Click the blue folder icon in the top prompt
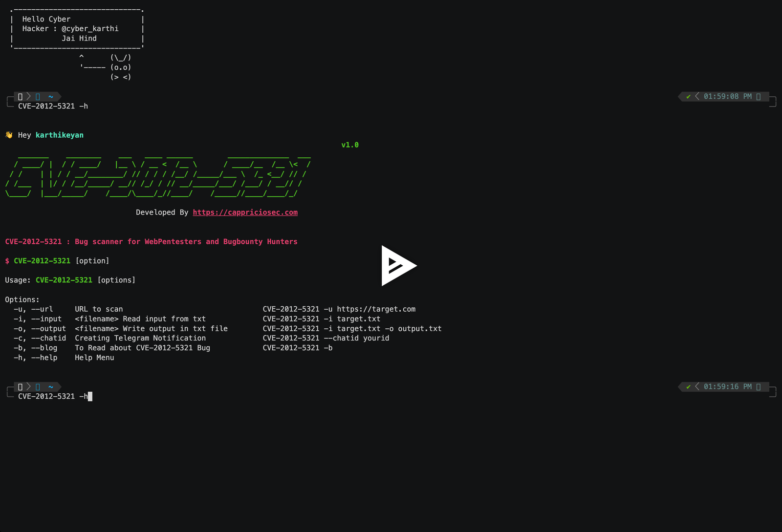The height and width of the screenshot is (532, 782). pos(38,96)
